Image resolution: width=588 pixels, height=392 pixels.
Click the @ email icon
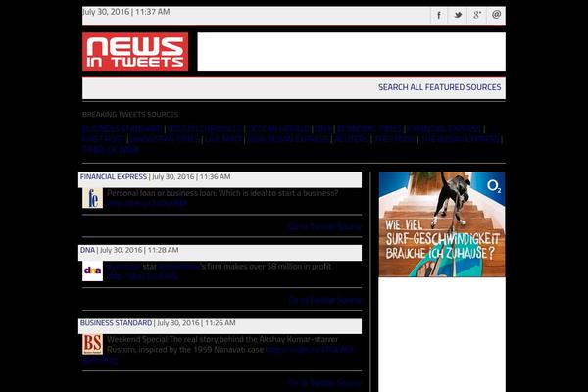pyautogui.click(x=496, y=15)
